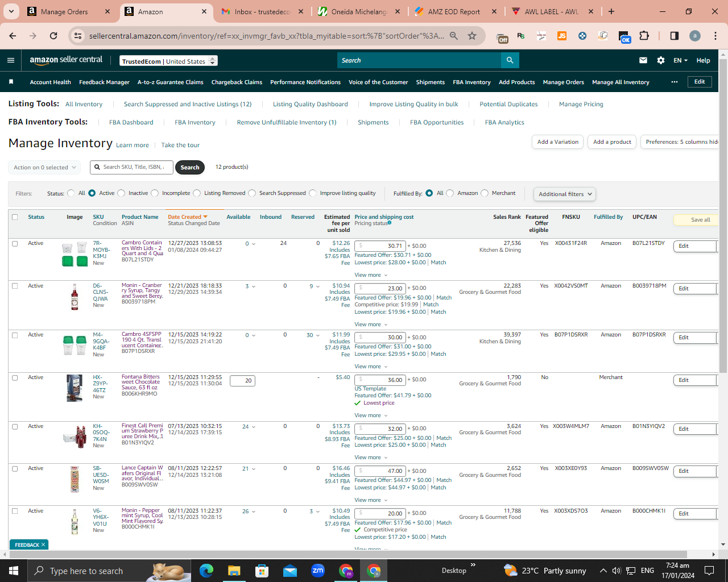Screen dimensions: 728x582
Task: Sort by the Date Created column
Action: pos(187,217)
